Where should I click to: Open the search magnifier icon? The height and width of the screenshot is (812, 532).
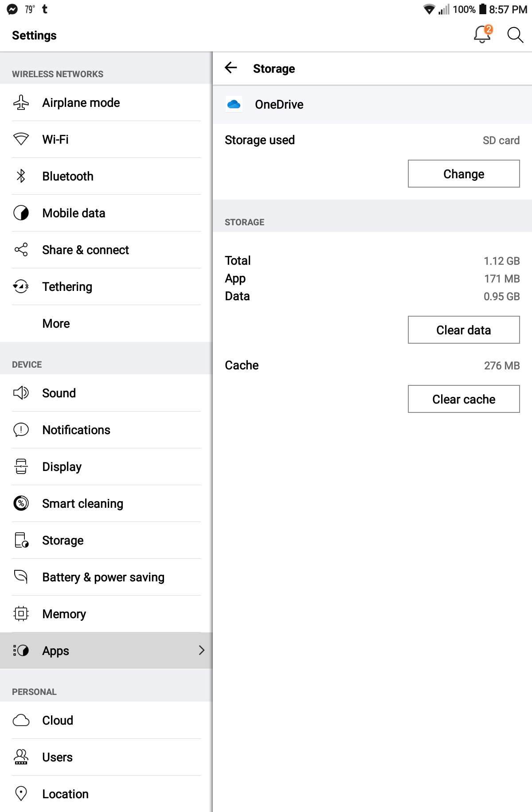point(515,35)
